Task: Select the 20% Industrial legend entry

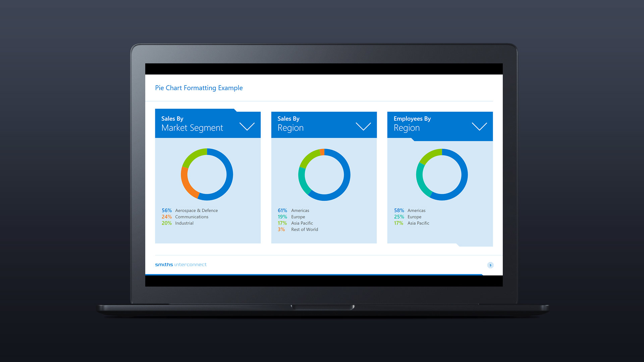Action: 178,223
